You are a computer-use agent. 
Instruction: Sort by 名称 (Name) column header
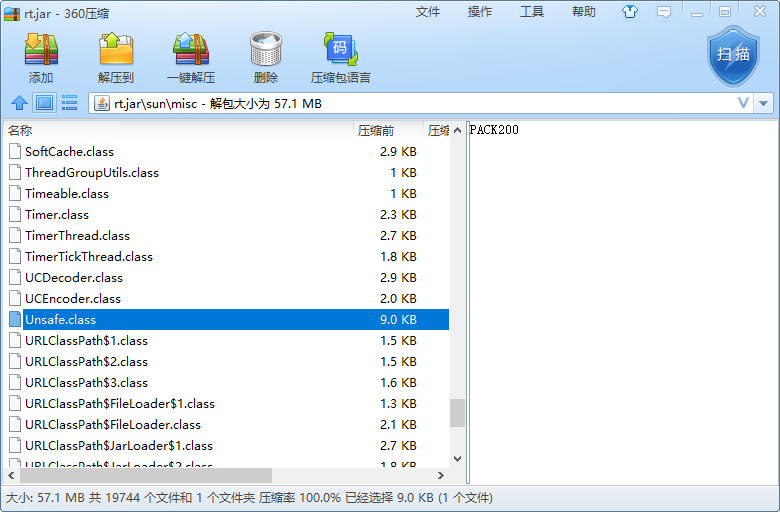point(178,130)
